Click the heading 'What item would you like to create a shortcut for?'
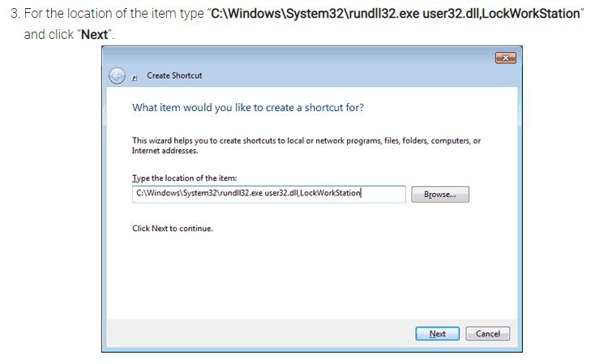This screenshot has height=364, width=591. 248,108
